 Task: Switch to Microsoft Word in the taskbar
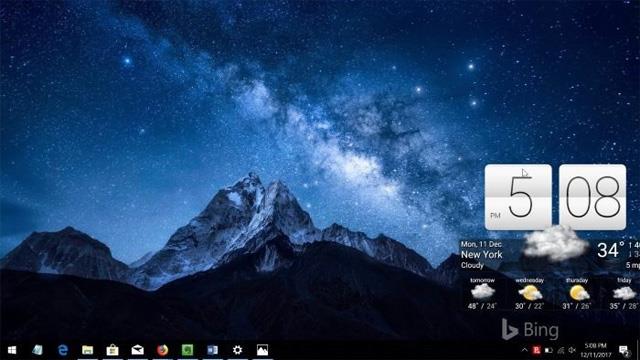(x=212, y=350)
